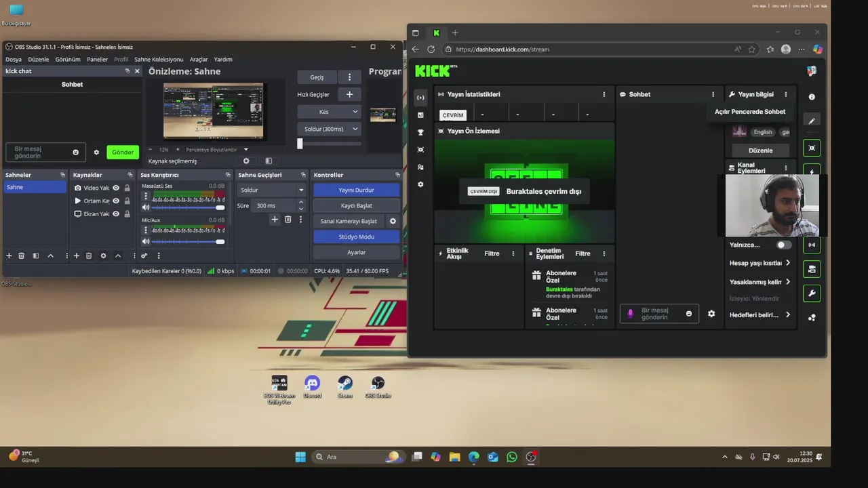This screenshot has width=868, height=488.
Task: Click Yayını Durdur to stop streaming
Action: [x=356, y=190]
